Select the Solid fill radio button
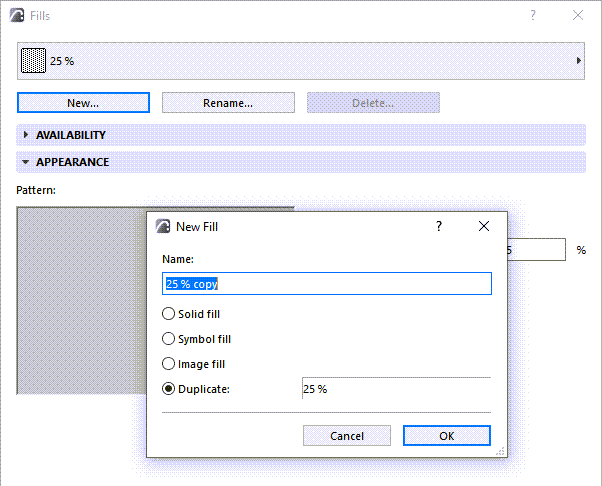 [x=169, y=314]
